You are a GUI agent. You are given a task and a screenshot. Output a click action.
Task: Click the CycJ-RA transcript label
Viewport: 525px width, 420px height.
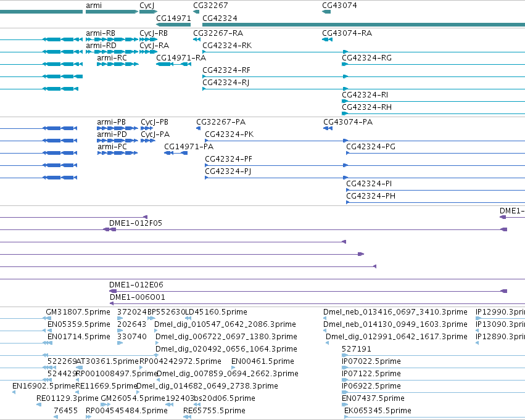(x=154, y=46)
